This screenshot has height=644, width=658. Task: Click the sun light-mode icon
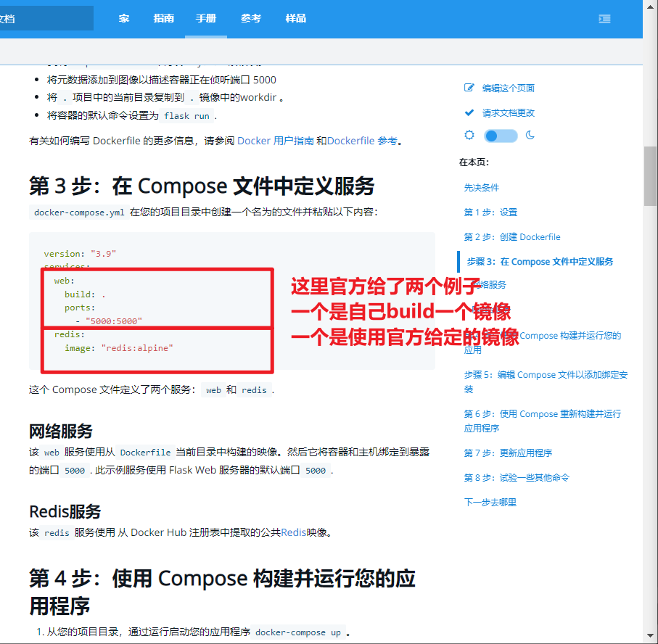click(x=469, y=135)
